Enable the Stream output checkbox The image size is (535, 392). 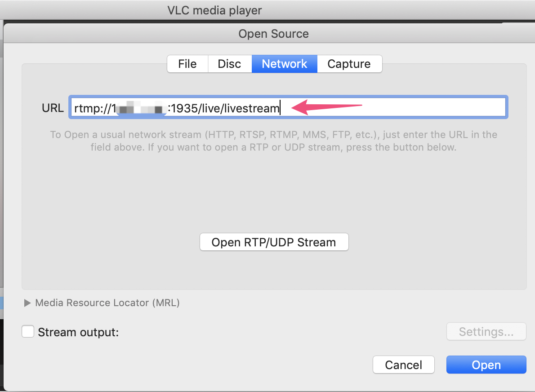tap(28, 332)
